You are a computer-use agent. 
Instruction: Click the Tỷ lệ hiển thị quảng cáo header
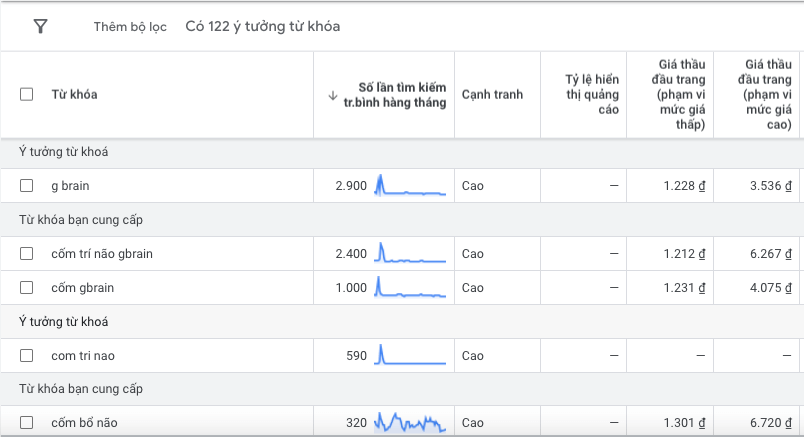(592, 94)
